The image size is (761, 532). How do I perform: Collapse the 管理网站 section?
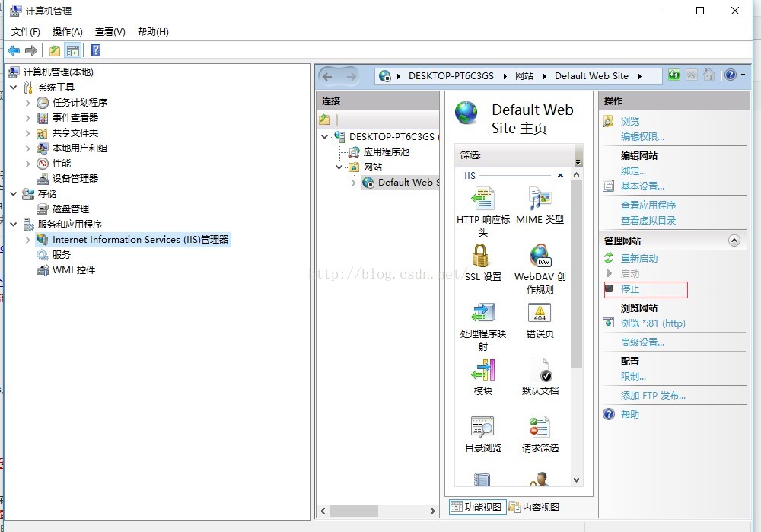coord(734,241)
